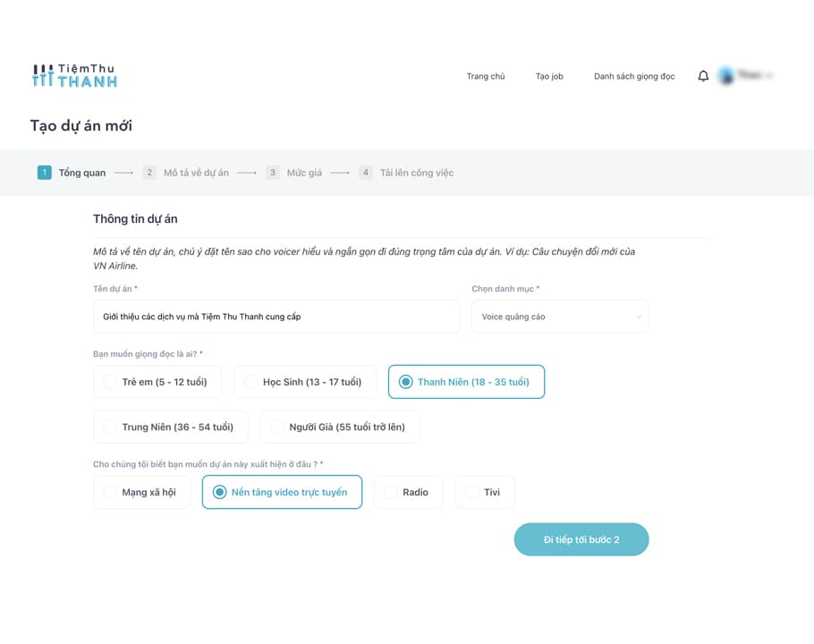Pick Người Già (55 tuổi trở lên)
The image size is (814, 644).
340,427
